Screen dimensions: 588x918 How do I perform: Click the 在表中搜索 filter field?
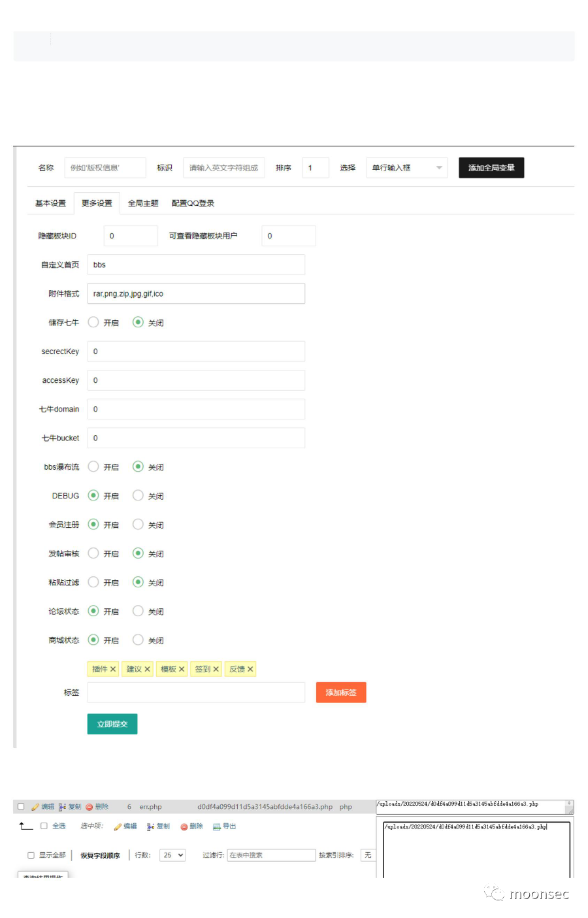point(271,855)
